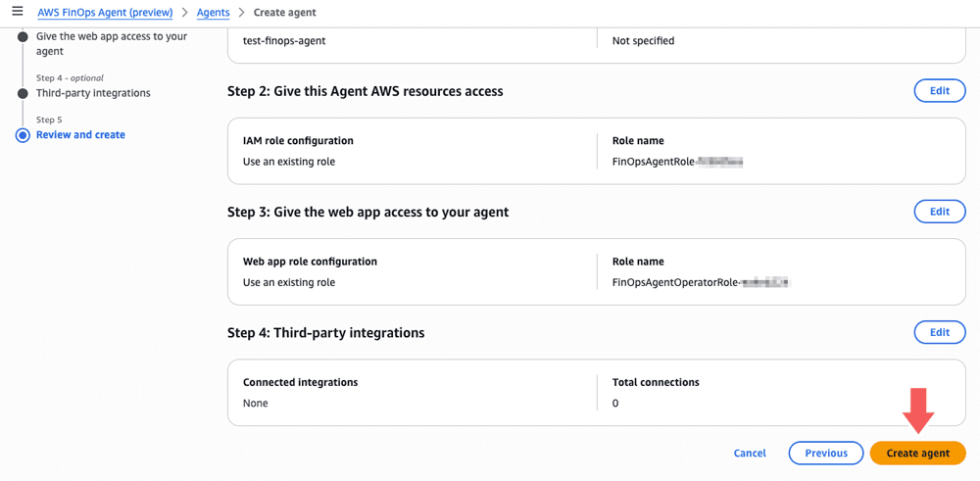Screen dimensions: 980x481
Task: Click the Cancel link
Action: pos(750,454)
